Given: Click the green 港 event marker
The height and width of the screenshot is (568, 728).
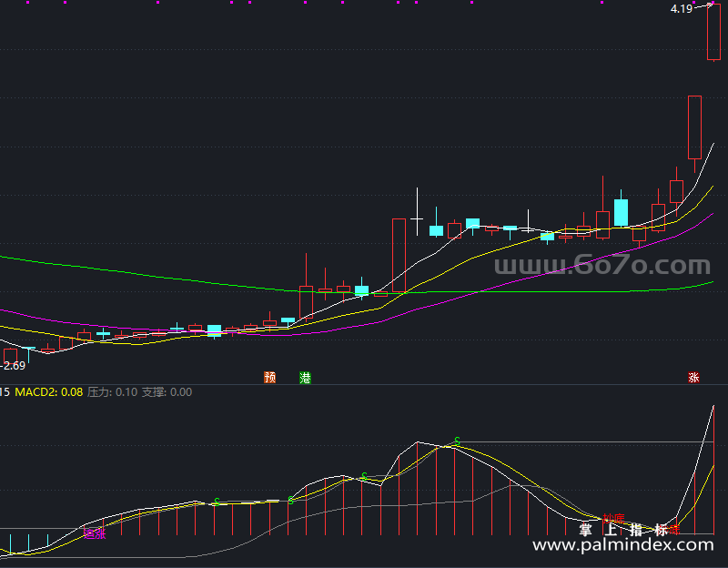Looking at the screenshot, I should click(x=305, y=378).
